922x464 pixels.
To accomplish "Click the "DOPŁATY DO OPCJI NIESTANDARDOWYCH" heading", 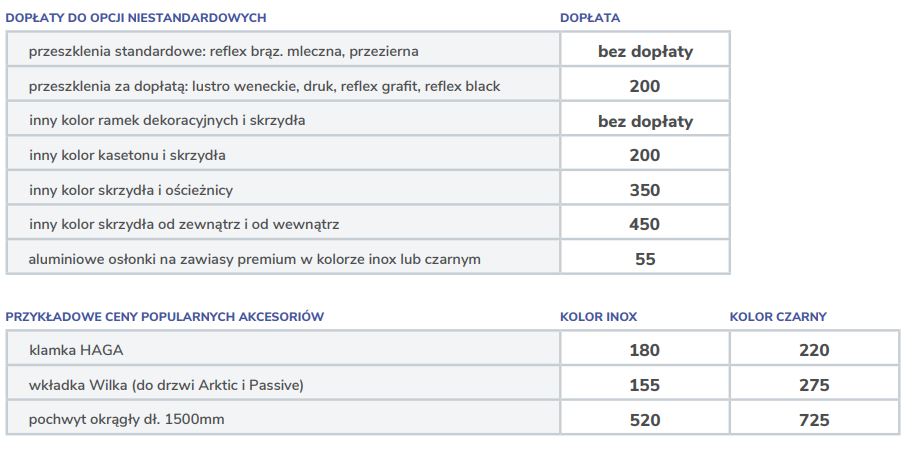I will pos(136,17).
